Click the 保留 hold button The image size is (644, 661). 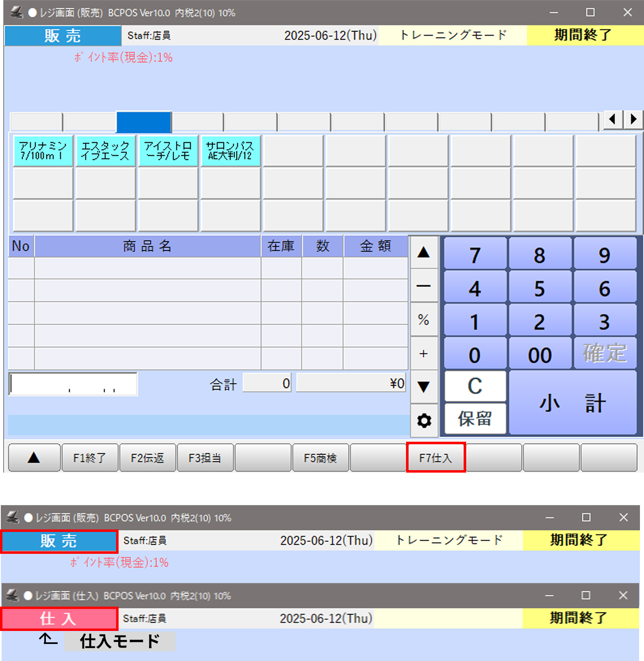475,419
